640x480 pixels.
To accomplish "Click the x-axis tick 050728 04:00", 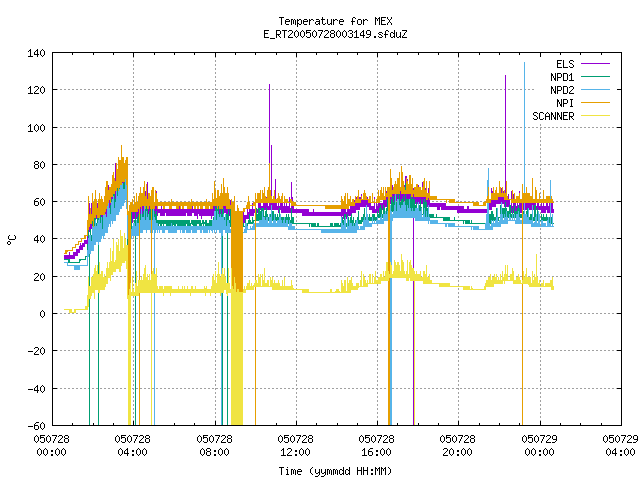I will pos(132,445).
